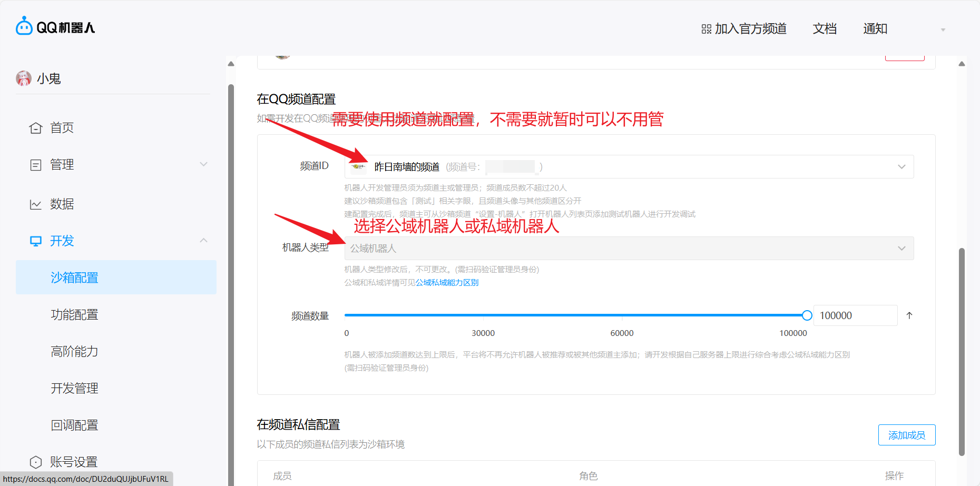Open the 小鬼 user avatar

[x=23, y=78]
